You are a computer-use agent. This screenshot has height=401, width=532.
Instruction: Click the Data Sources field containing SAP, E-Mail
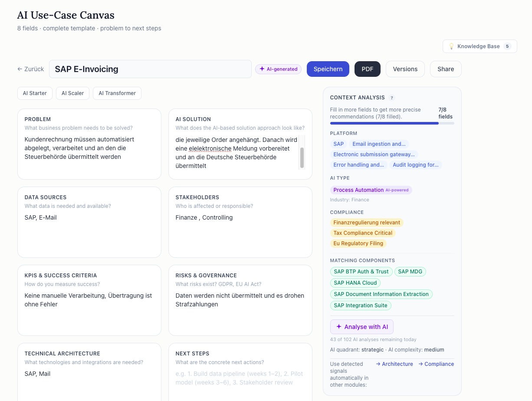[x=89, y=231]
